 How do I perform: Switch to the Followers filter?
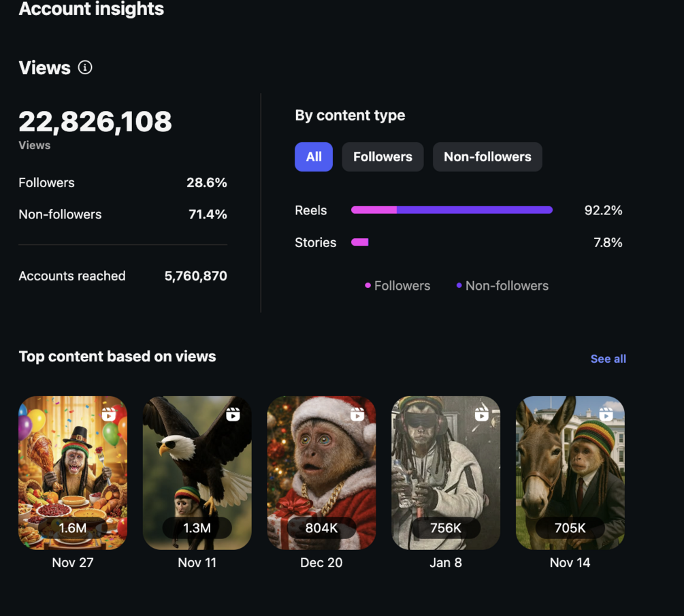coord(382,157)
